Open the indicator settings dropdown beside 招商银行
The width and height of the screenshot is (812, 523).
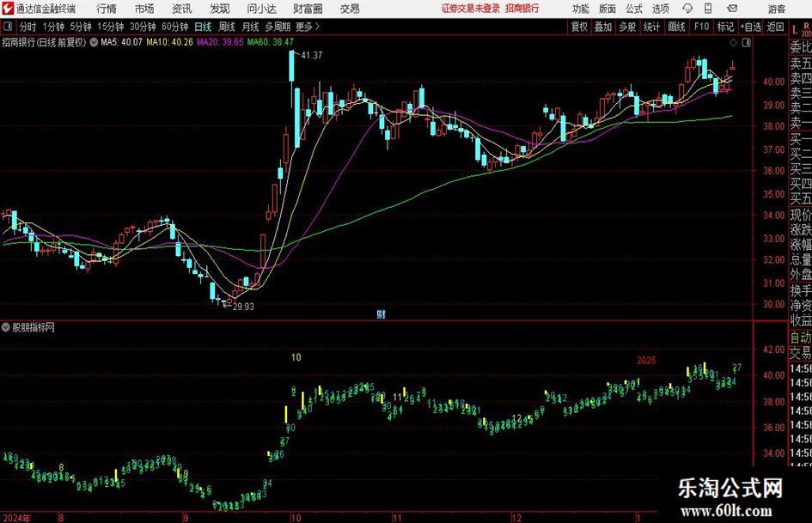point(94,42)
